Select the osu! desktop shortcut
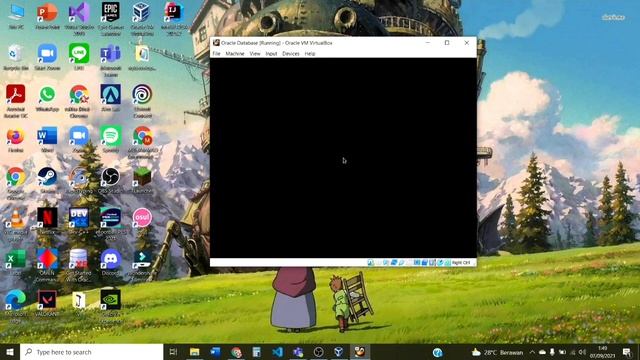Screen dimensions: 640x360 pos(142,220)
